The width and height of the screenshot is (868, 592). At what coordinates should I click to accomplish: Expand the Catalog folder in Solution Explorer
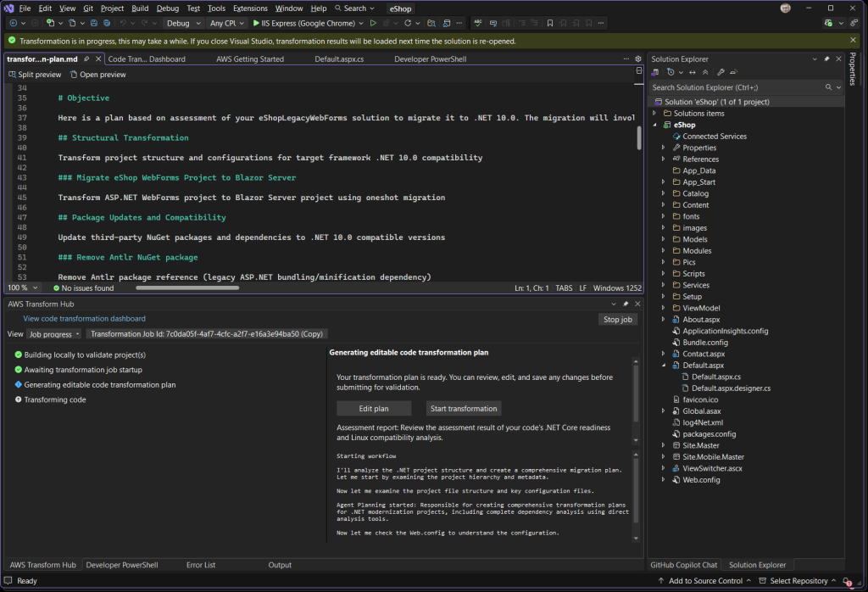click(x=664, y=193)
